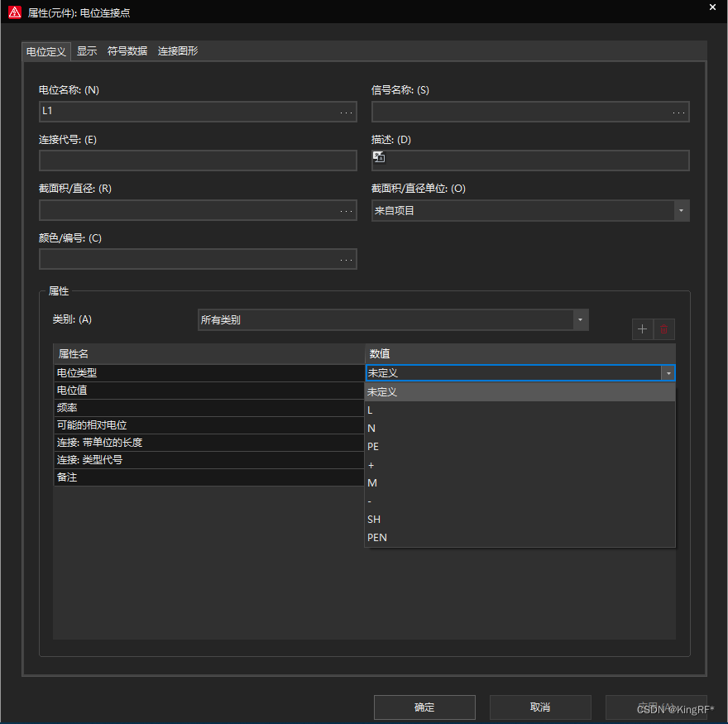Click into the 连接代号 input field
The image size is (728, 724).
pyautogui.click(x=198, y=161)
